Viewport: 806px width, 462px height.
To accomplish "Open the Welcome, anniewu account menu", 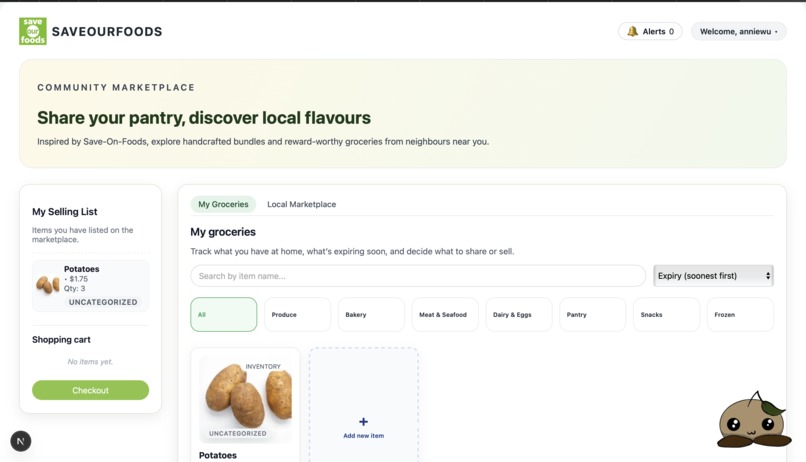I will pos(738,31).
